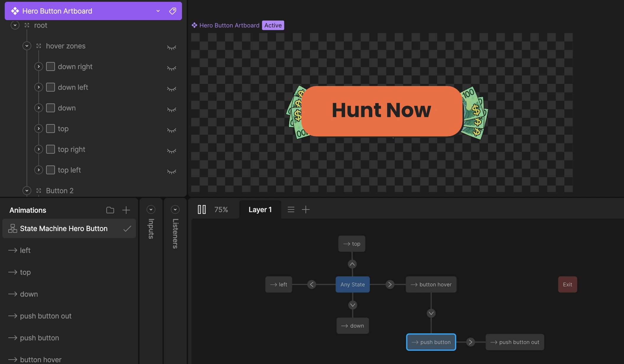The height and width of the screenshot is (364, 624).
Task: Unhide the hover zones group
Action: [171, 47]
